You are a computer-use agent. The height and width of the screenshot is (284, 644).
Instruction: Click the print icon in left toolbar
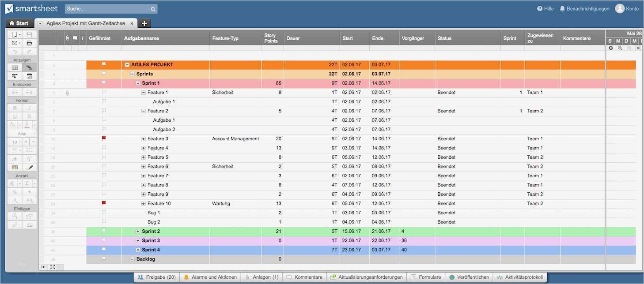(29, 43)
